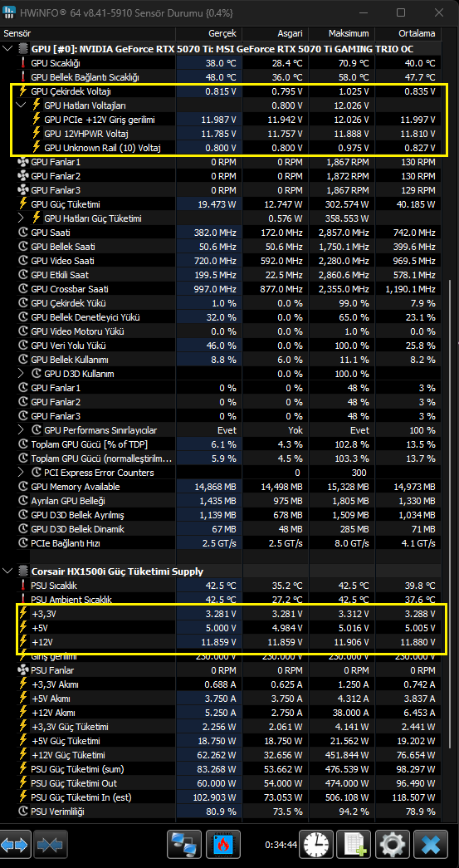Select Toplam GPU Gücü [% of TDP] row
This screenshot has width=459, height=868.
221,444
